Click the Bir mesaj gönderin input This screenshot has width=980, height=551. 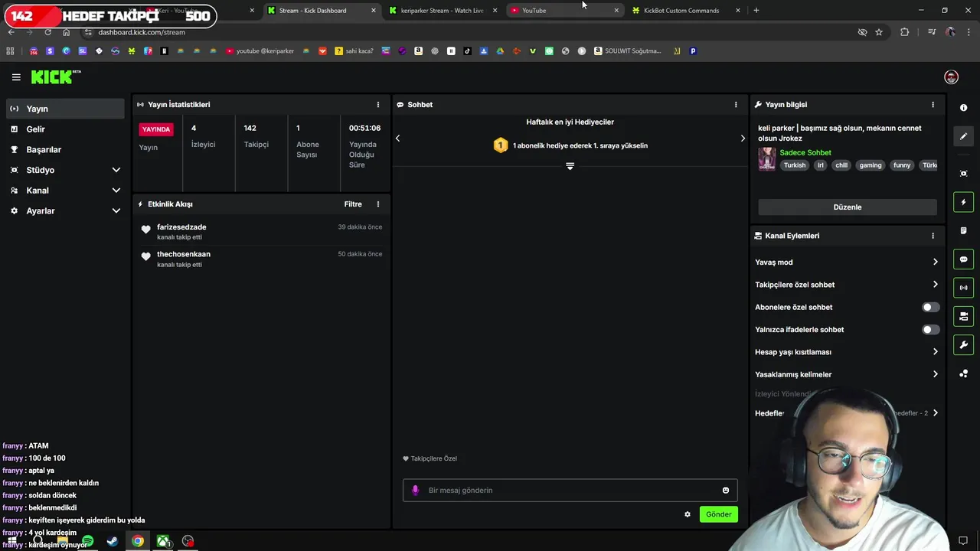(x=570, y=491)
